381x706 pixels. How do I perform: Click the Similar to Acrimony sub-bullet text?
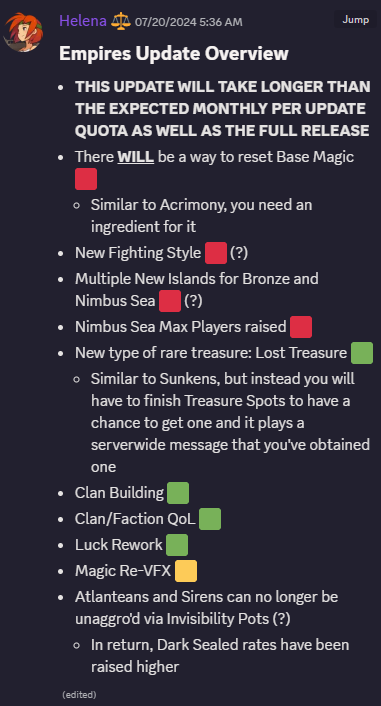coord(201,216)
